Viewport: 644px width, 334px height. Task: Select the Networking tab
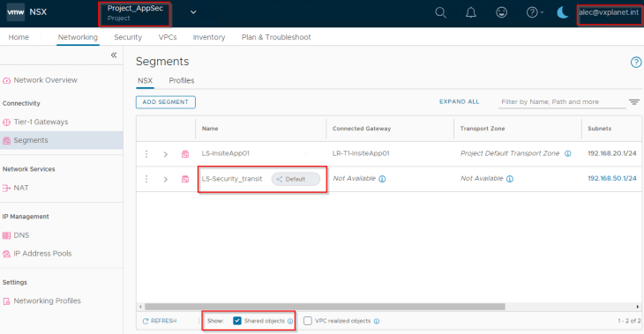[x=78, y=37]
